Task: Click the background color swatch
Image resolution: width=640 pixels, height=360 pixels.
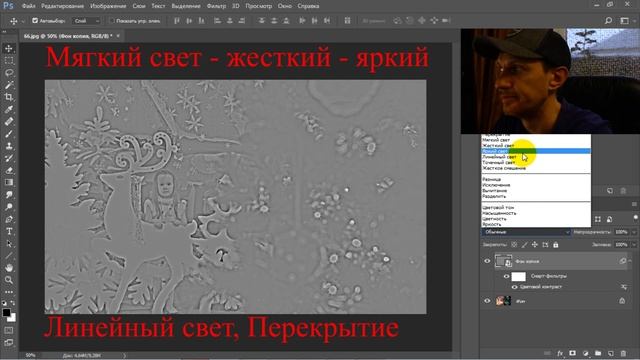Action: [12, 318]
